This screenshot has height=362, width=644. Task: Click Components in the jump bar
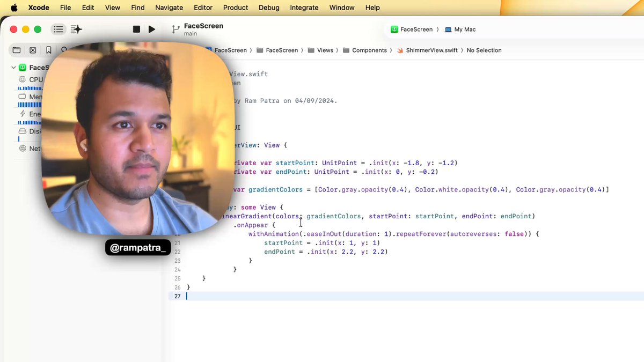tap(369, 50)
